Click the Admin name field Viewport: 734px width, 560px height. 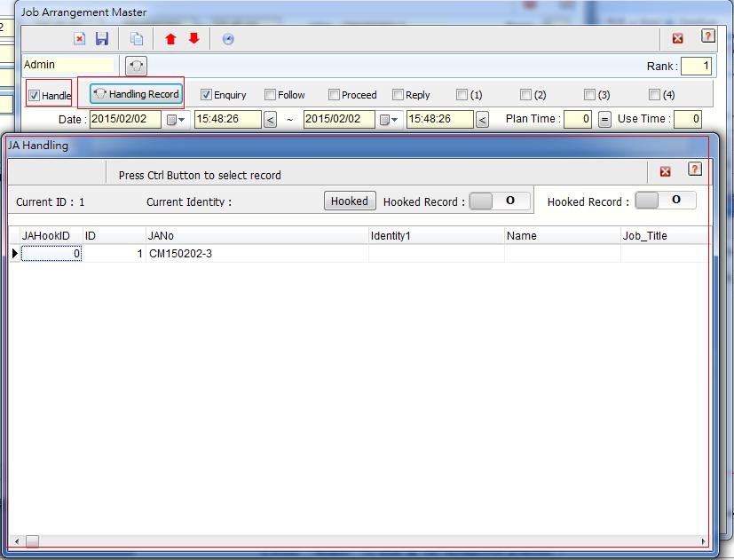(68, 65)
